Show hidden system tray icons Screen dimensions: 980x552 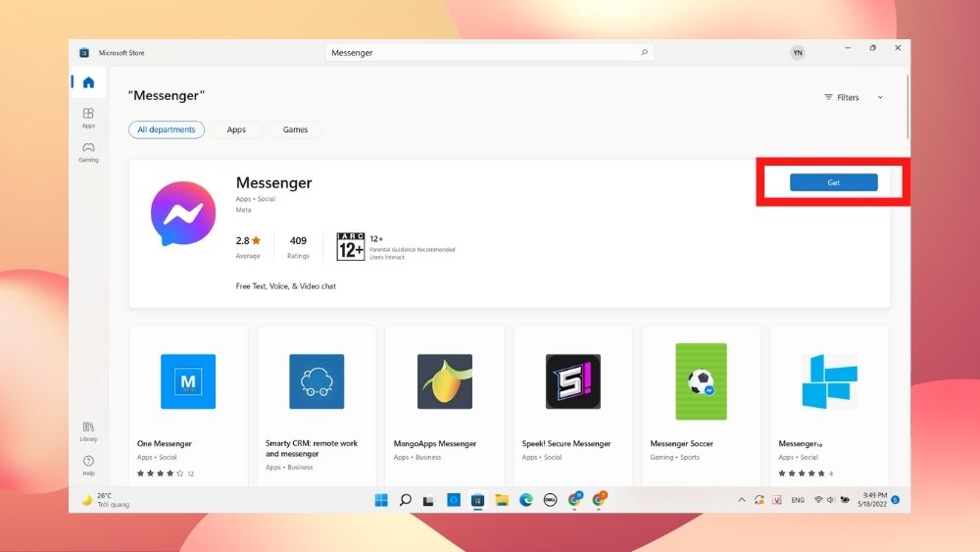tap(741, 499)
